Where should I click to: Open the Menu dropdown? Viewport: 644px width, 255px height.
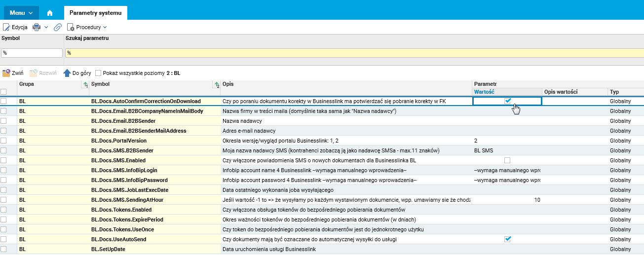[21, 13]
